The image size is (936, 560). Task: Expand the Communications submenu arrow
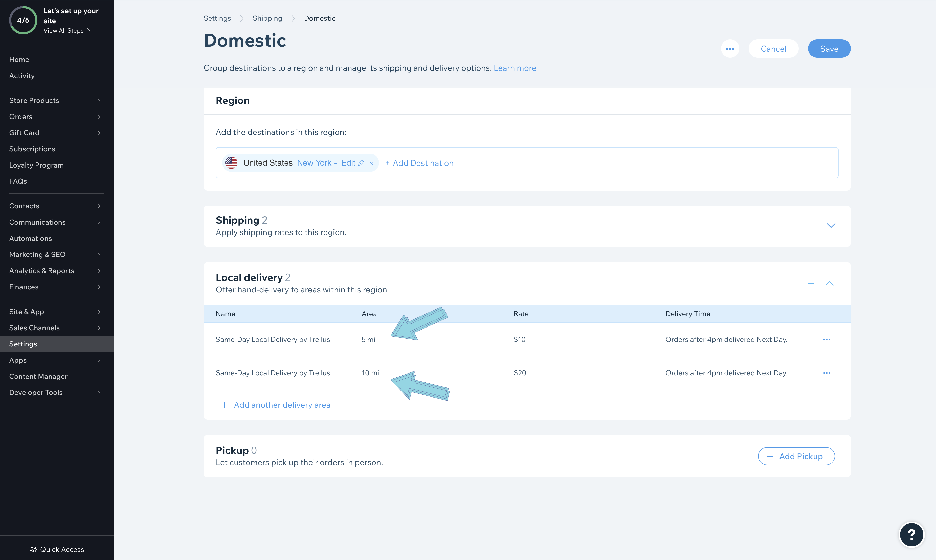tap(99, 222)
